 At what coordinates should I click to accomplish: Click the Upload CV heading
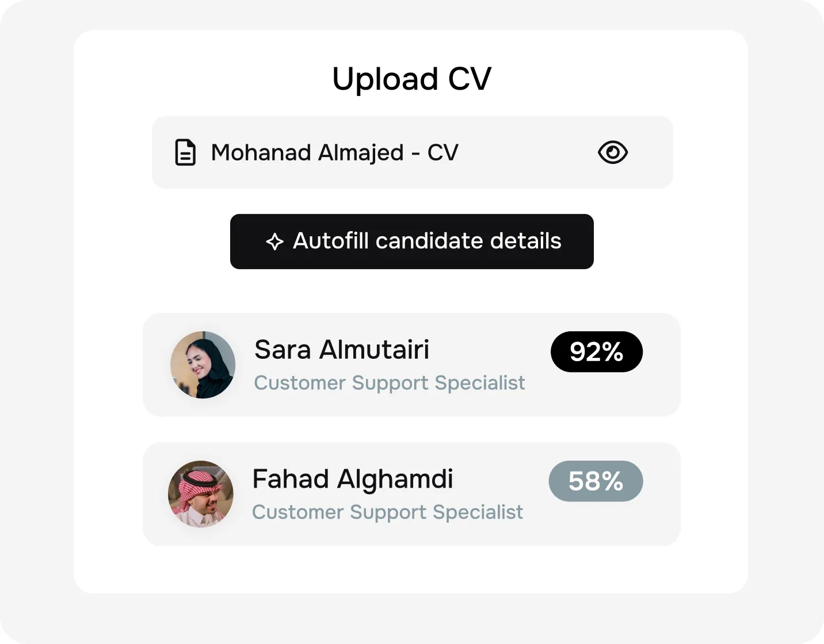click(x=411, y=79)
